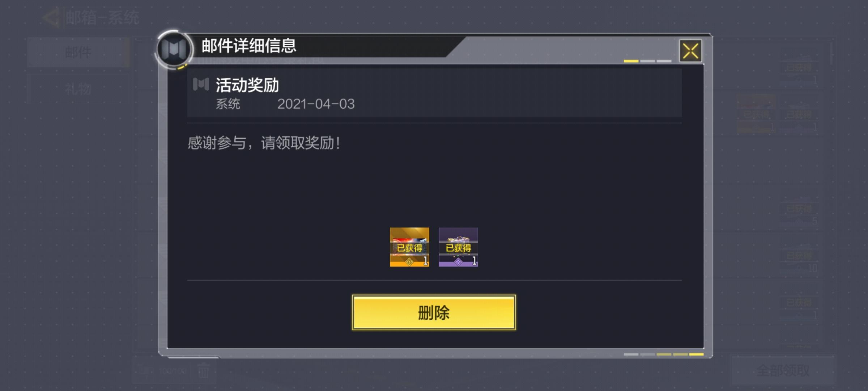
Task: Click the 感谢参与，请领取奖励！ message text
Action: [x=264, y=143]
